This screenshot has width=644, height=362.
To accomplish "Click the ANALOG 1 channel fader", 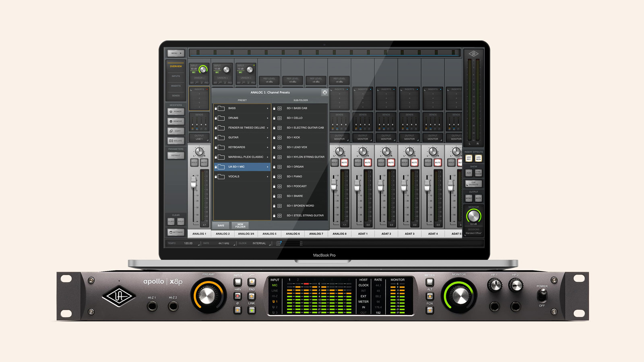I will (x=194, y=182).
